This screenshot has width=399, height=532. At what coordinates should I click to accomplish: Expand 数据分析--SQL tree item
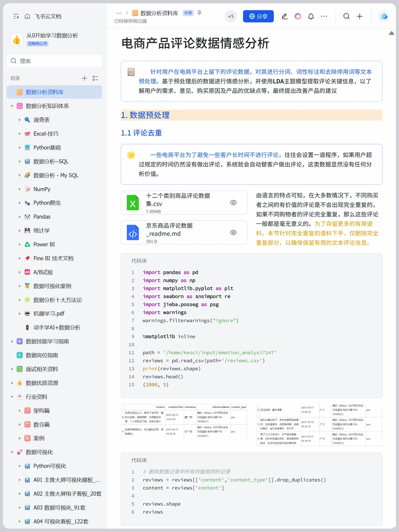(x=20, y=161)
